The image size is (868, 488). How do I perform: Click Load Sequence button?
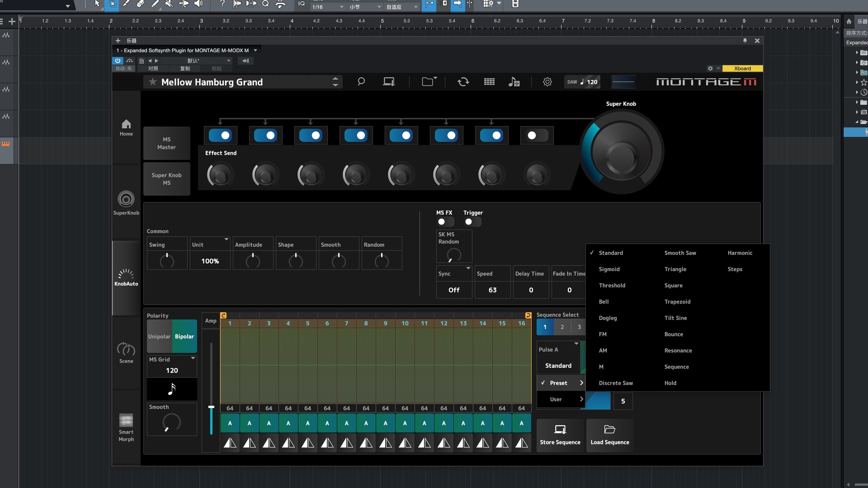click(x=609, y=435)
